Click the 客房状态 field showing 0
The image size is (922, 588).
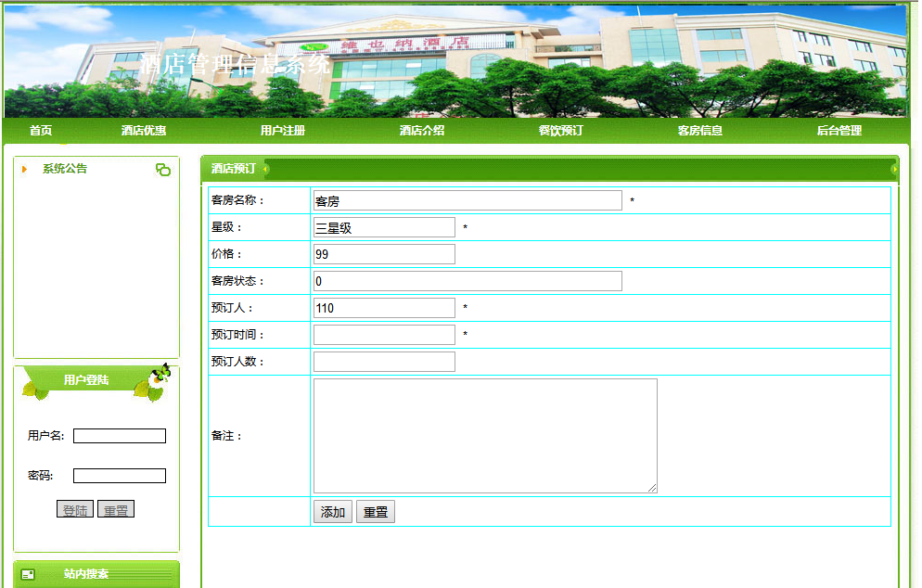[467, 281]
